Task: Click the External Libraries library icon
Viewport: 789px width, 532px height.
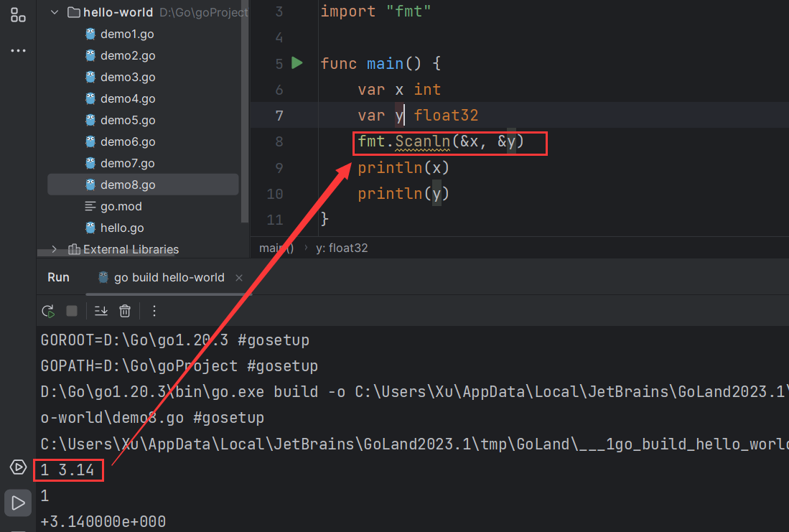Action: (x=73, y=249)
